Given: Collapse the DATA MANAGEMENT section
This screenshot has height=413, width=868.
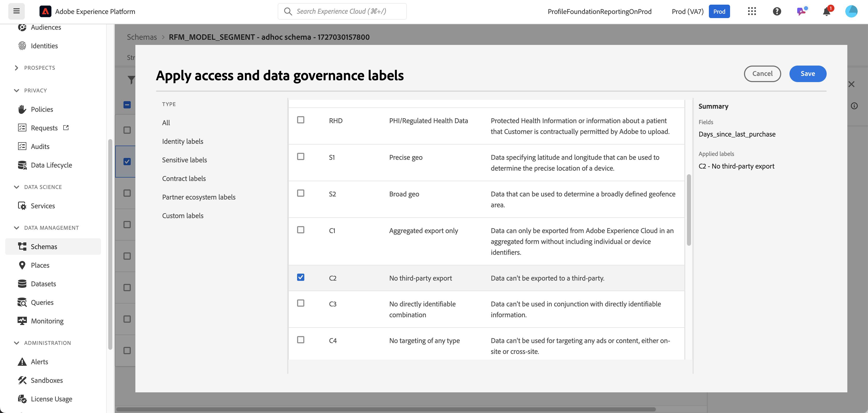Looking at the screenshot, I should pos(17,228).
